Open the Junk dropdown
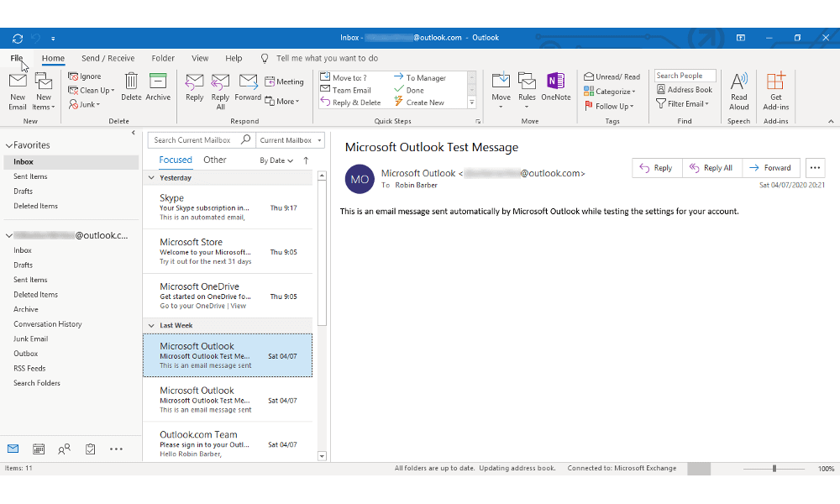The width and height of the screenshot is (840, 504). pos(84,104)
